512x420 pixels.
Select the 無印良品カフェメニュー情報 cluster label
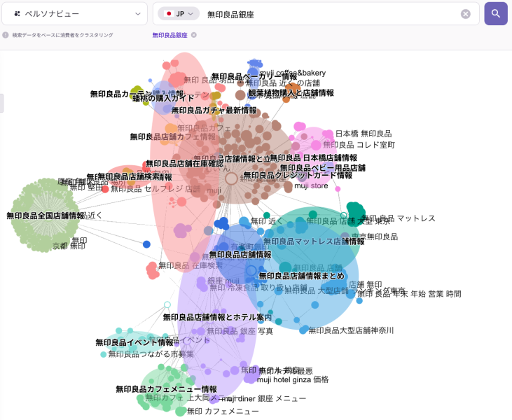point(166,389)
